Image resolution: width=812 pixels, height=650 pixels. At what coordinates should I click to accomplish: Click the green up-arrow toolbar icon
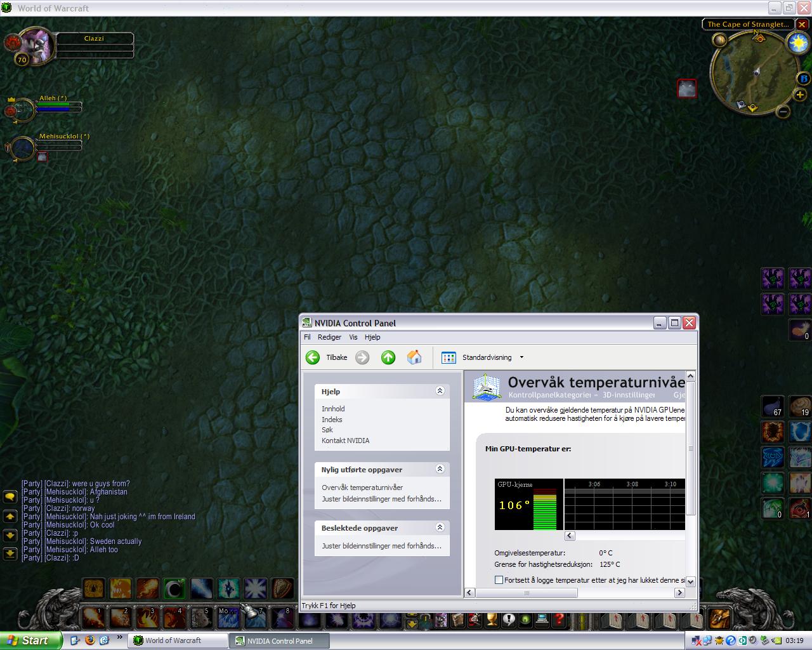pyautogui.click(x=388, y=357)
